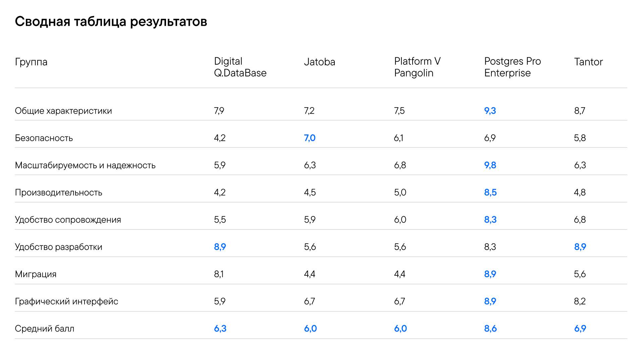Select Postgres Pro's 8,6 average score

[490, 328]
